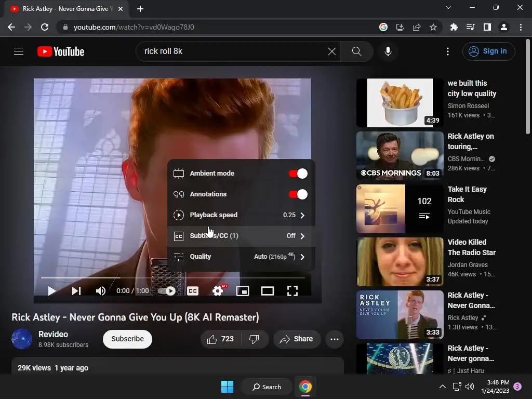
Task: Reload the YouTube page
Action: coord(45,27)
